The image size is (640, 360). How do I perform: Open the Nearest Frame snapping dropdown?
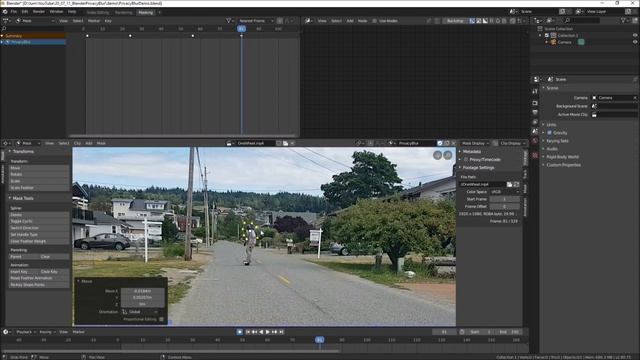tap(256, 21)
